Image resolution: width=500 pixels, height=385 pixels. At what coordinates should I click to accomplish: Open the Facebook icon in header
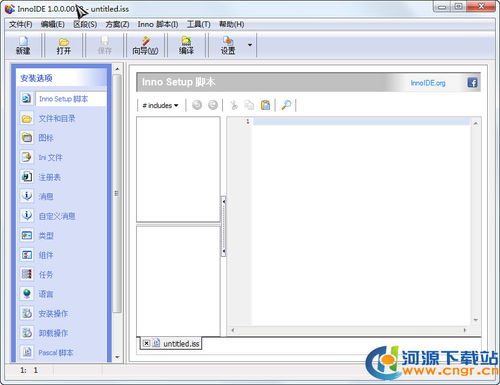pos(472,82)
